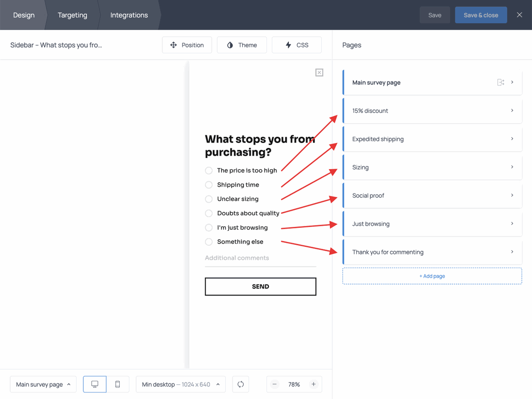Click the Save & close button
Screen dimensions: 532x399
pyautogui.click(x=481, y=15)
